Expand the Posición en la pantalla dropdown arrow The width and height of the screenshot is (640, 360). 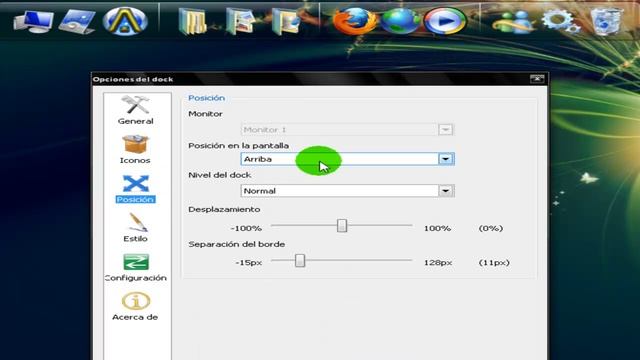tap(446, 159)
